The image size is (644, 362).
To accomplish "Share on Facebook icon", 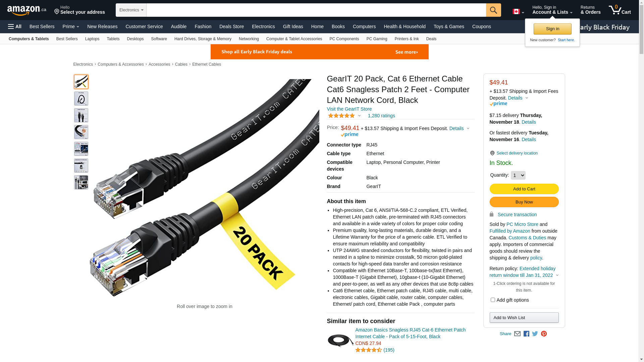I will coord(526,334).
